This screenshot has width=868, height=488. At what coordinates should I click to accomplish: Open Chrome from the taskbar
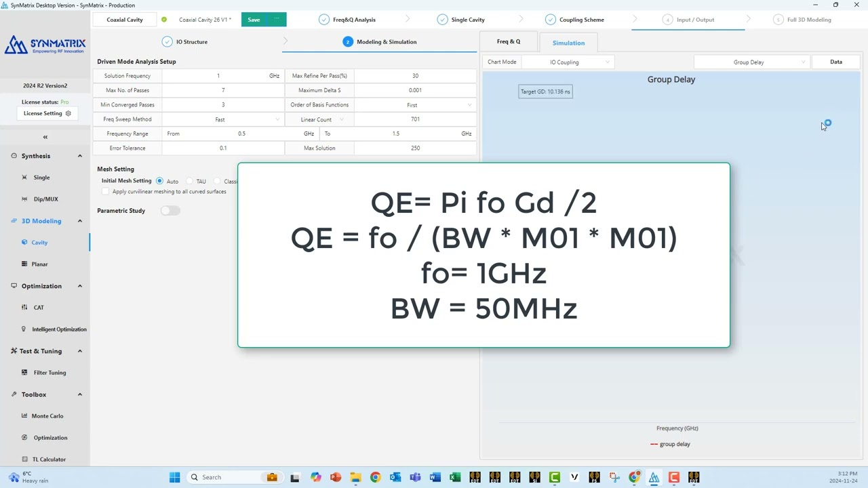click(375, 477)
